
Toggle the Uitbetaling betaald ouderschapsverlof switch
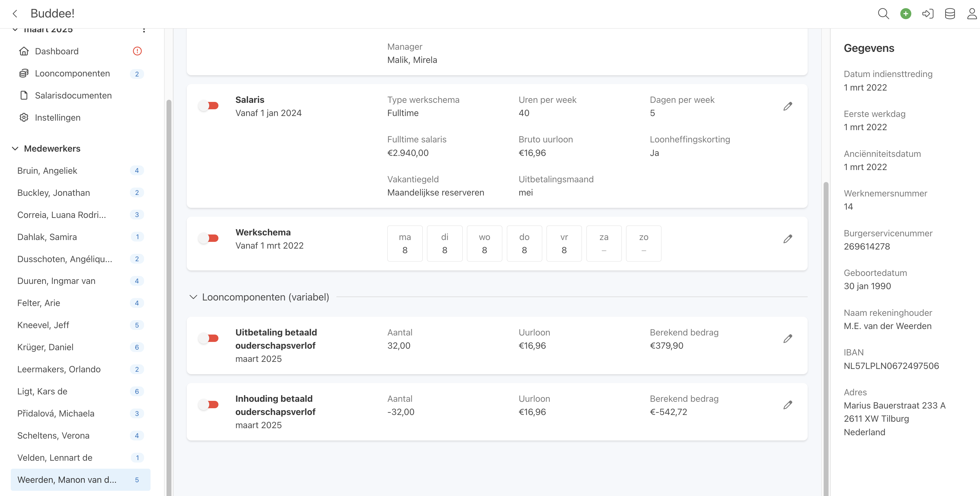coord(209,338)
